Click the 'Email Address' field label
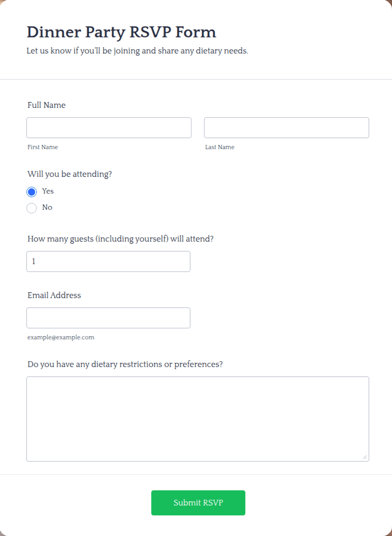Screen dimensions: 392x536 pos(54,295)
